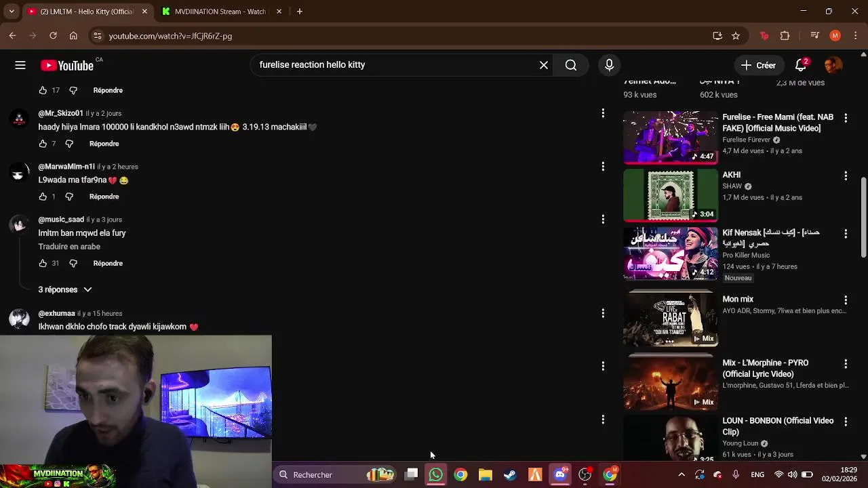Image resolution: width=868 pixels, height=488 pixels.
Task: Open the @Mr_Skizo01 channel link
Action: click(60, 113)
